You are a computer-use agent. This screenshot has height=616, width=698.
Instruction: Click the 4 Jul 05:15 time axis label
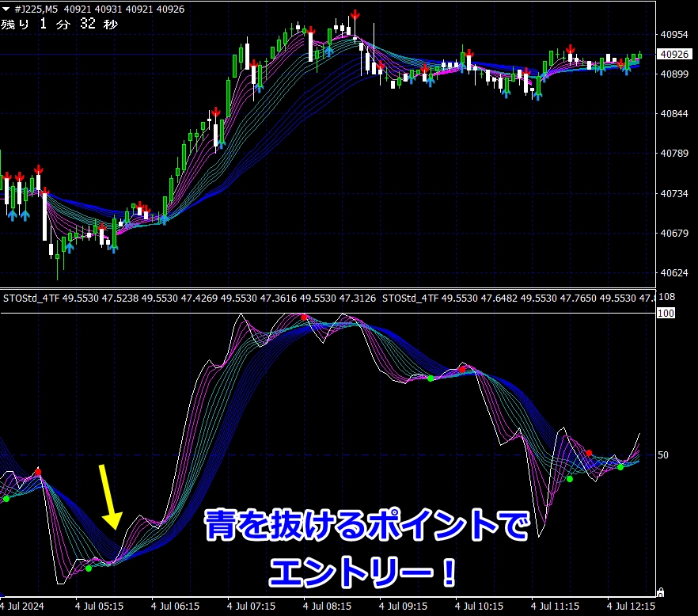(x=100, y=606)
